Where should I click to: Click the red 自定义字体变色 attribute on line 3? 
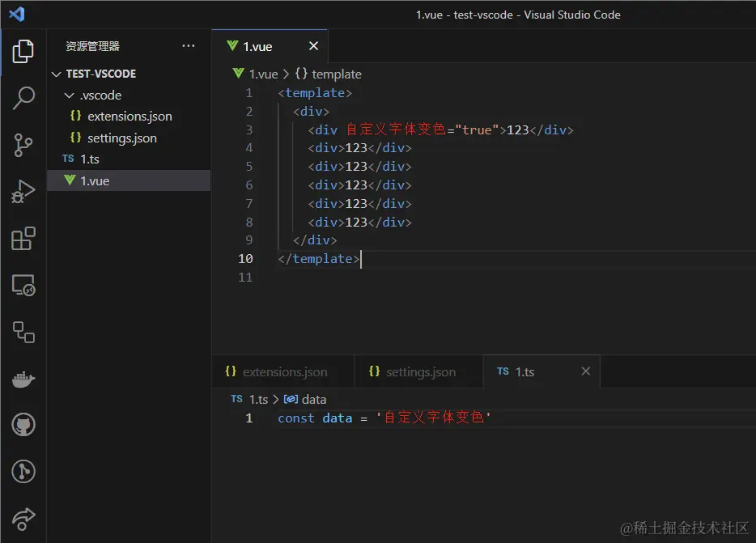[396, 129]
